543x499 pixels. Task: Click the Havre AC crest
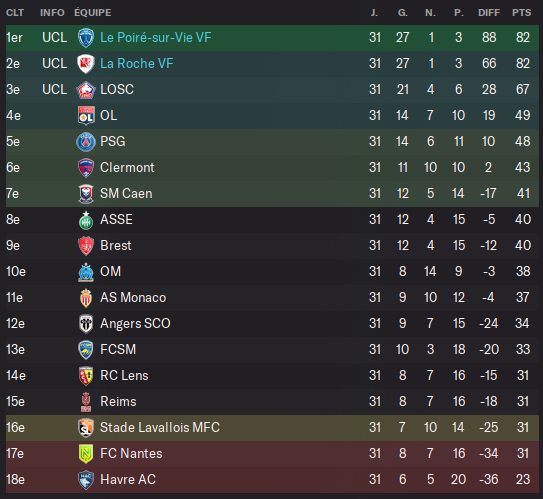tap(86, 480)
